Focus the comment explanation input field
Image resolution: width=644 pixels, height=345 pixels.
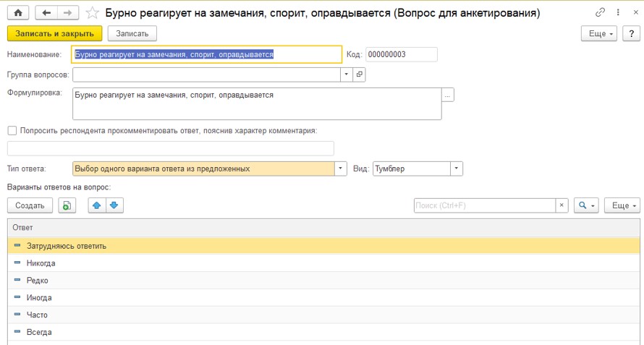[171, 148]
